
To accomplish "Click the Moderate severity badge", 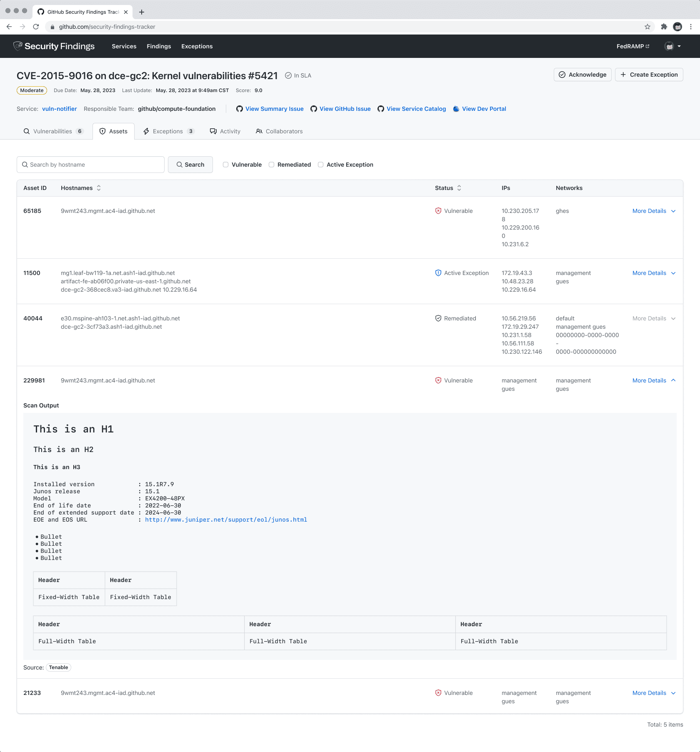I will (32, 90).
